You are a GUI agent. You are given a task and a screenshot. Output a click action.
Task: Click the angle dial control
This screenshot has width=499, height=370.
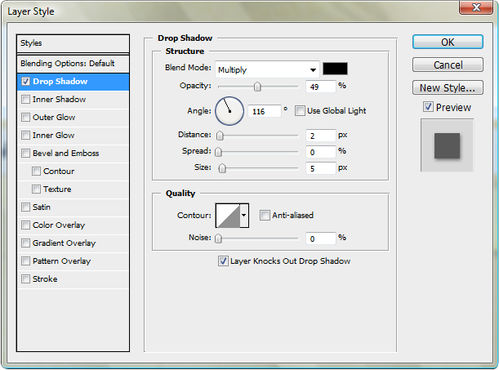click(229, 111)
